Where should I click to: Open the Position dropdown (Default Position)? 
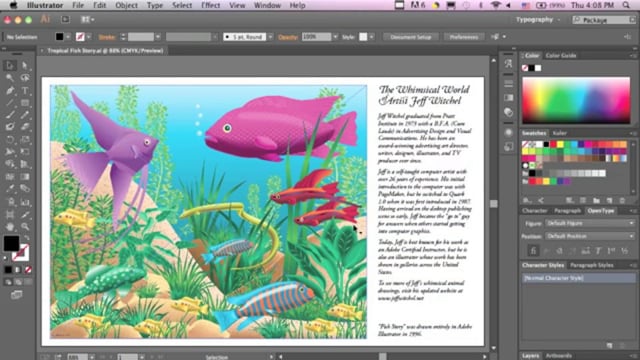pos(590,236)
